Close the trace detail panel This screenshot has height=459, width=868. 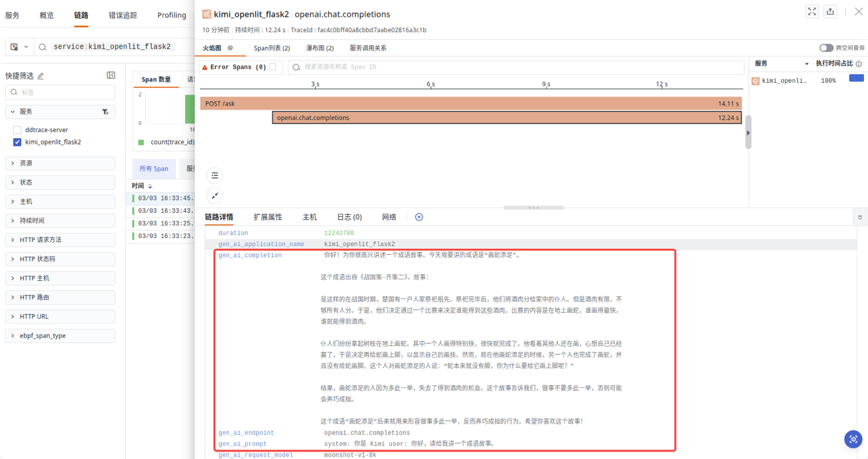[858, 11]
